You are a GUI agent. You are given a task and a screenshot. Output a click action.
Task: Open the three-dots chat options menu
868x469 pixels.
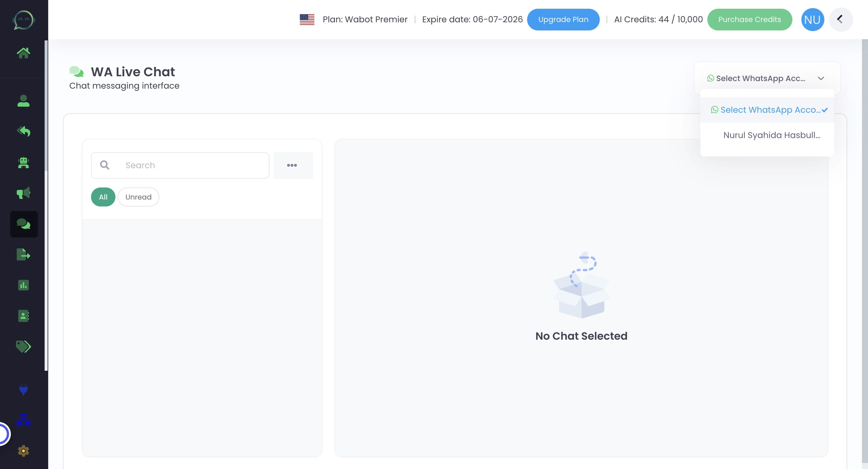292,165
